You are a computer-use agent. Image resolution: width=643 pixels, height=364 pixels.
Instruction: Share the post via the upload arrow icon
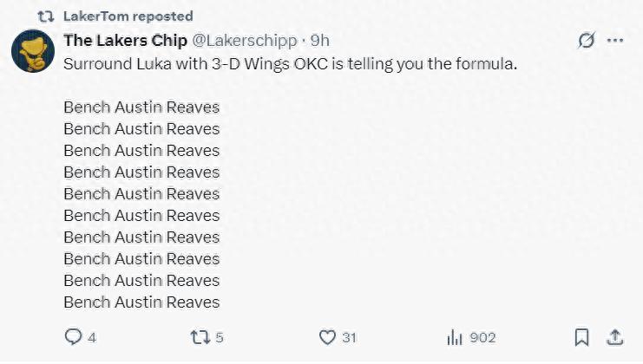click(x=614, y=337)
